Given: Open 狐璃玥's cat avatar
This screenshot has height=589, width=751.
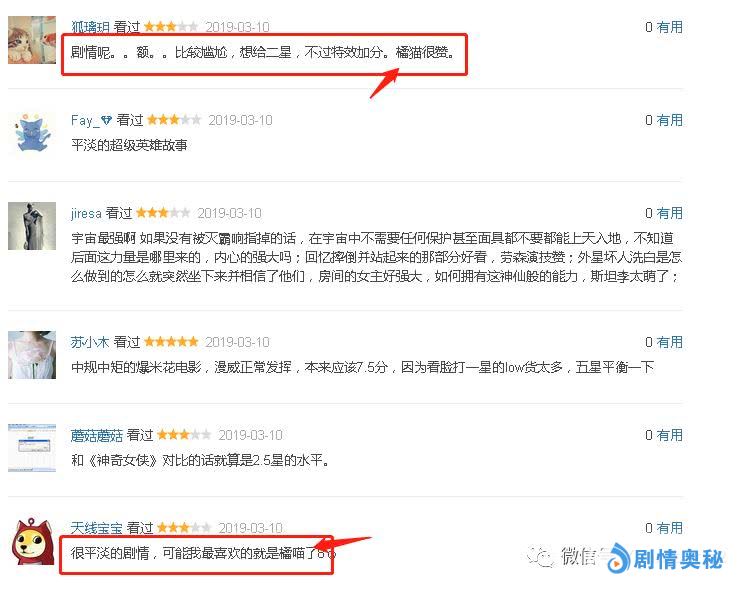Looking at the screenshot, I should coord(32,40).
